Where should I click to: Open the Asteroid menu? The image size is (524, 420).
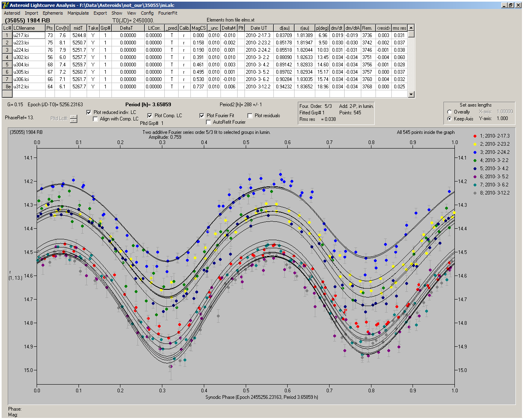pyautogui.click(x=12, y=13)
